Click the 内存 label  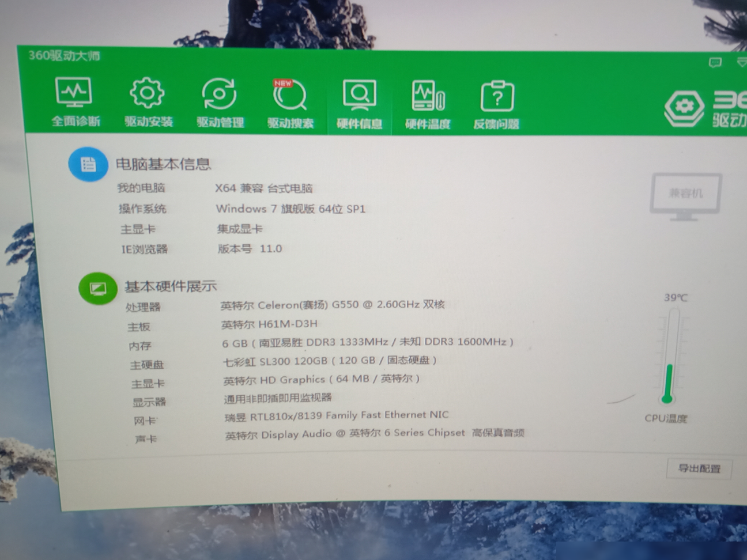pyautogui.click(x=140, y=346)
